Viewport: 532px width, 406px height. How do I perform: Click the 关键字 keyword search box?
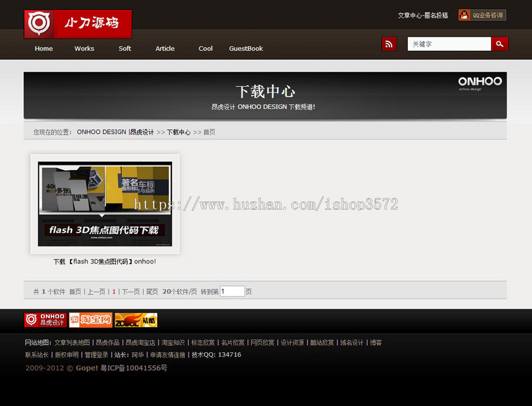(449, 44)
